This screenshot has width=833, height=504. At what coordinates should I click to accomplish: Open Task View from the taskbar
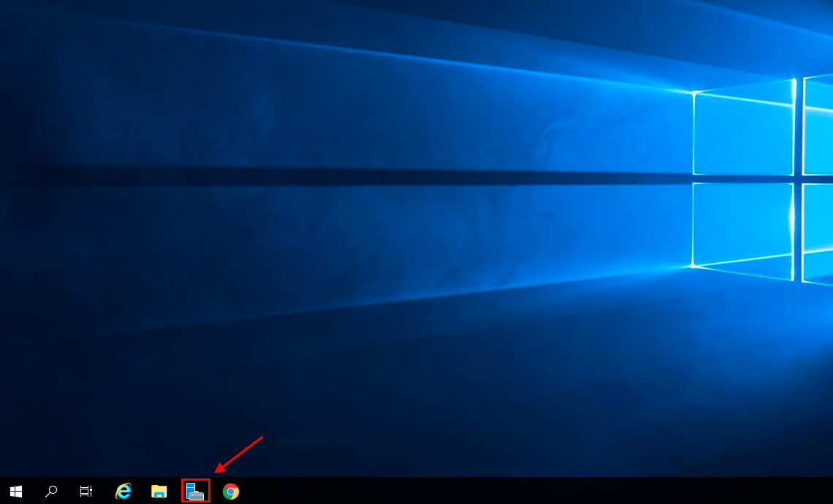tap(86, 492)
